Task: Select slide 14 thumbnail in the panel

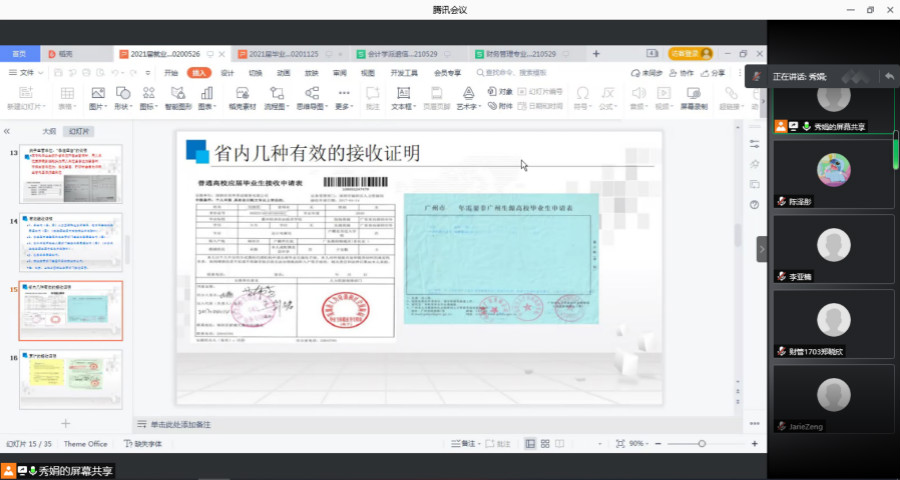Action: [70, 241]
